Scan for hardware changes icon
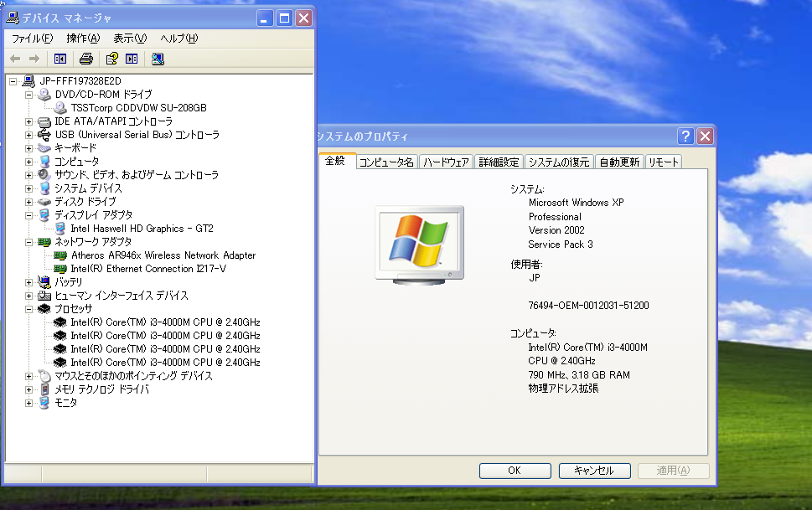 click(x=158, y=59)
